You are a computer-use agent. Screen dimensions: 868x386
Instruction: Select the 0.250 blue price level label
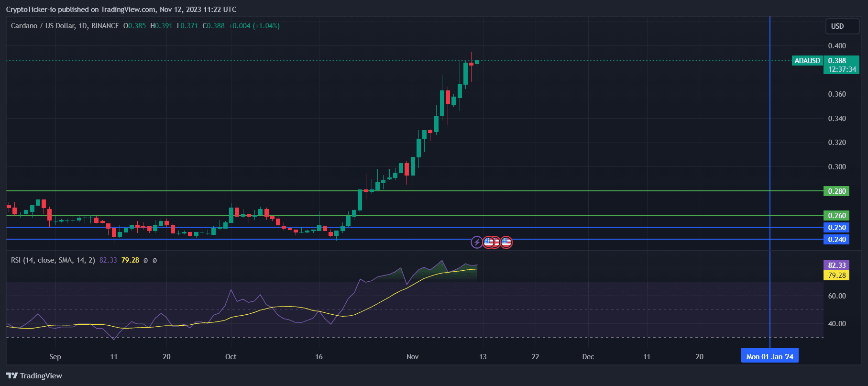click(x=836, y=228)
